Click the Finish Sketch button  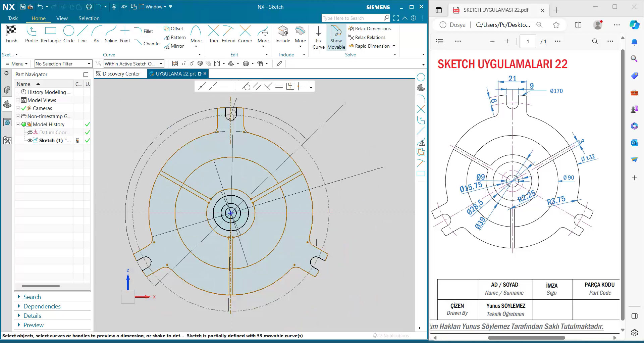[x=11, y=34]
